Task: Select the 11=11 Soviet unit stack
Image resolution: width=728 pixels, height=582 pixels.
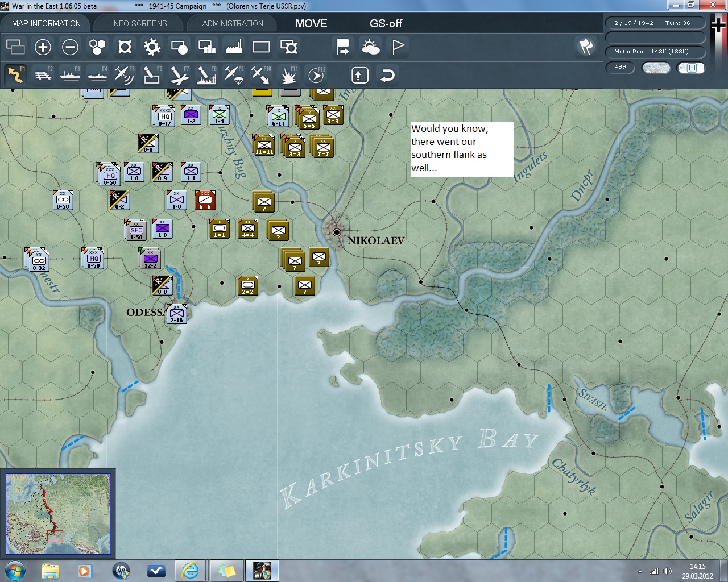Action: (264, 145)
